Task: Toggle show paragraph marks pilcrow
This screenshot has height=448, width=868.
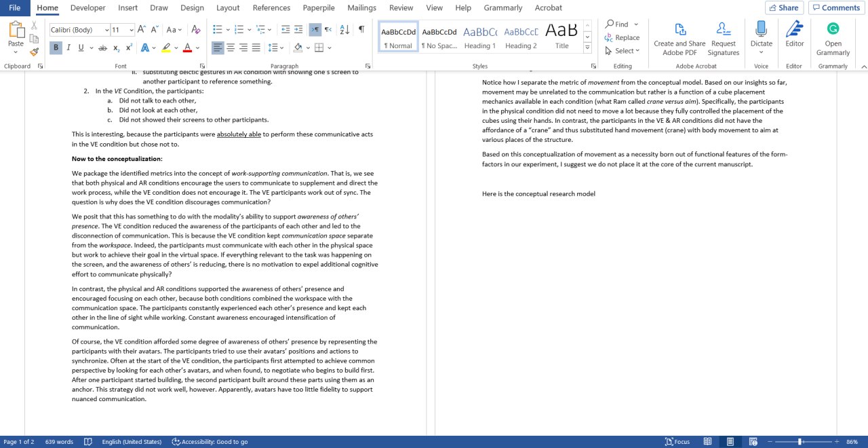Action: (x=361, y=30)
